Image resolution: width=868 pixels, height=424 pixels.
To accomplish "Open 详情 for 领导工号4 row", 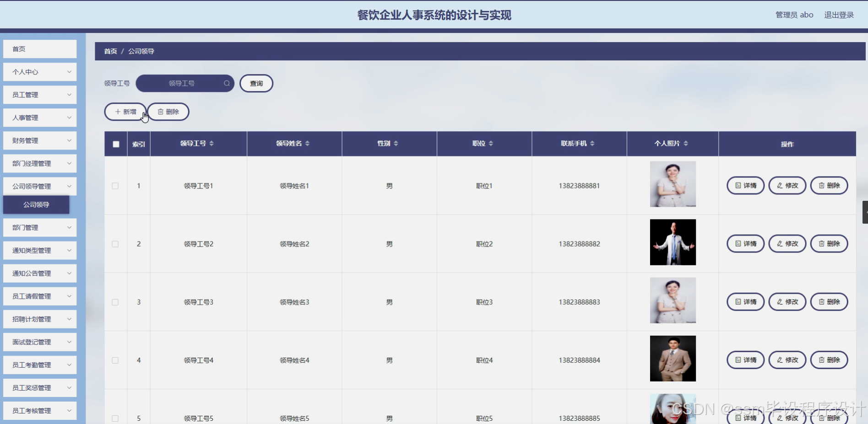I will [746, 360].
